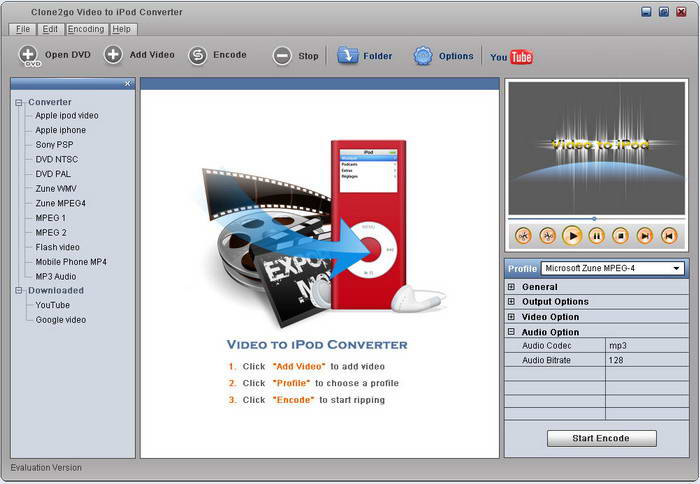Open the File menu

pyautogui.click(x=23, y=29)
